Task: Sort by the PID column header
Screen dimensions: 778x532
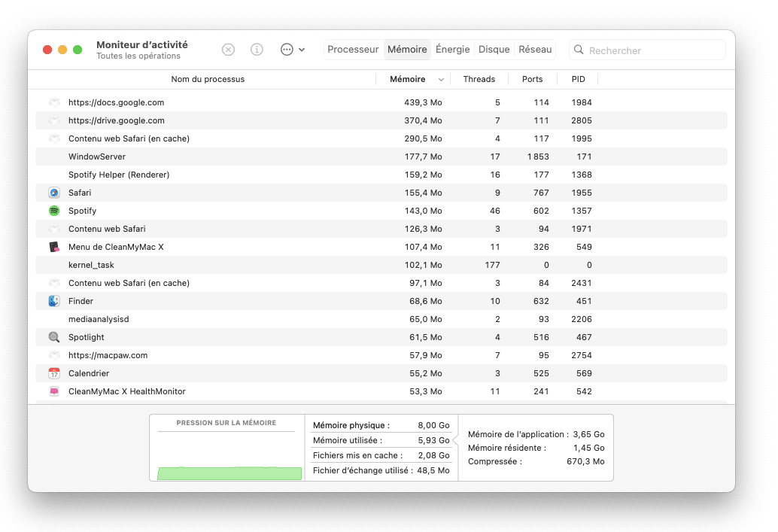Action: [x=578, y=80]
